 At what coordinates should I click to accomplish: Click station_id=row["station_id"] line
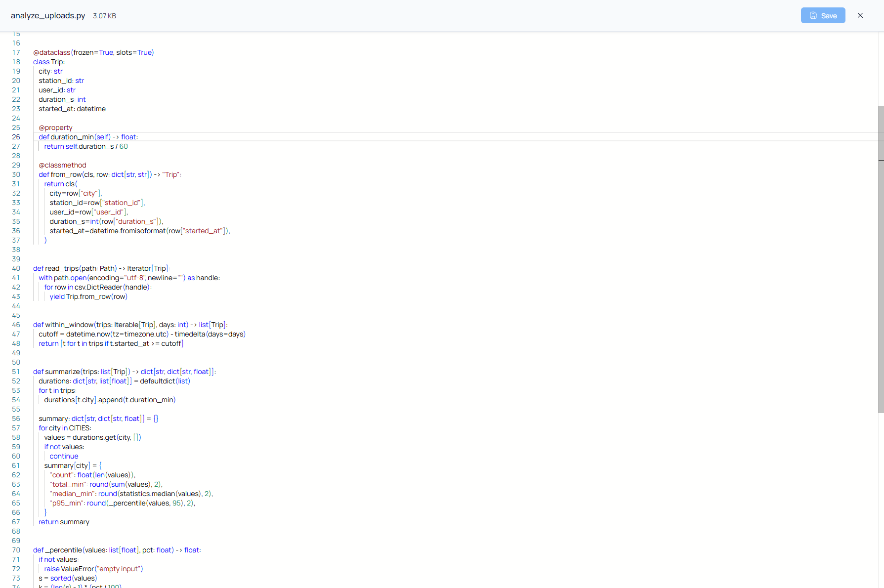pyautogui.click(x=97, y=203)
